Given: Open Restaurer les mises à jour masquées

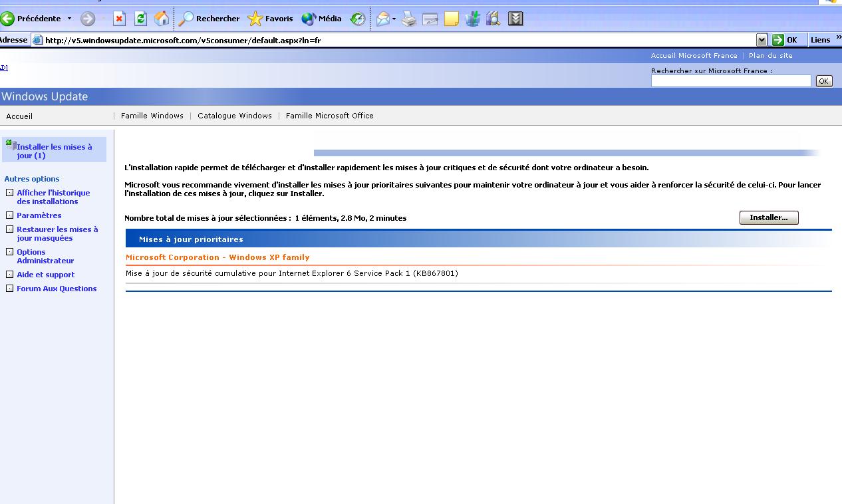Looking at the screenshot, I should (x=57, y=233).
